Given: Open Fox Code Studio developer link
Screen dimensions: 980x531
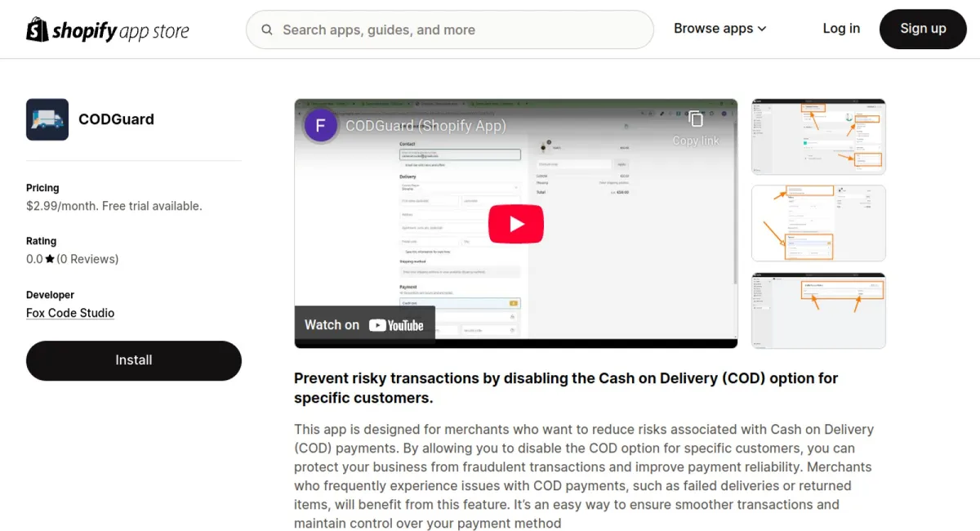Looking at the screenshot, I should pyautogui.click(x=70, y=313).
